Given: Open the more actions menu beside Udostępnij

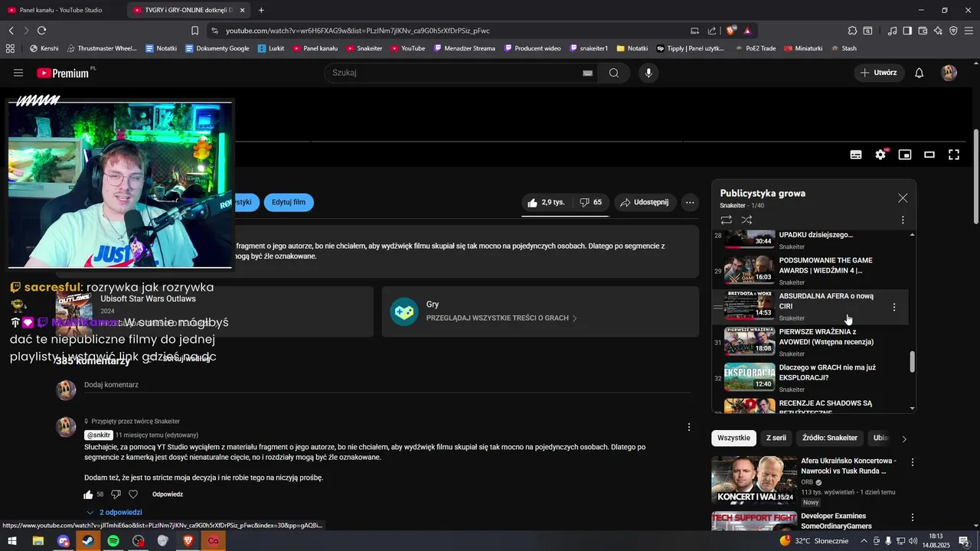Looking at the screenshot, I should pos(690,203).
